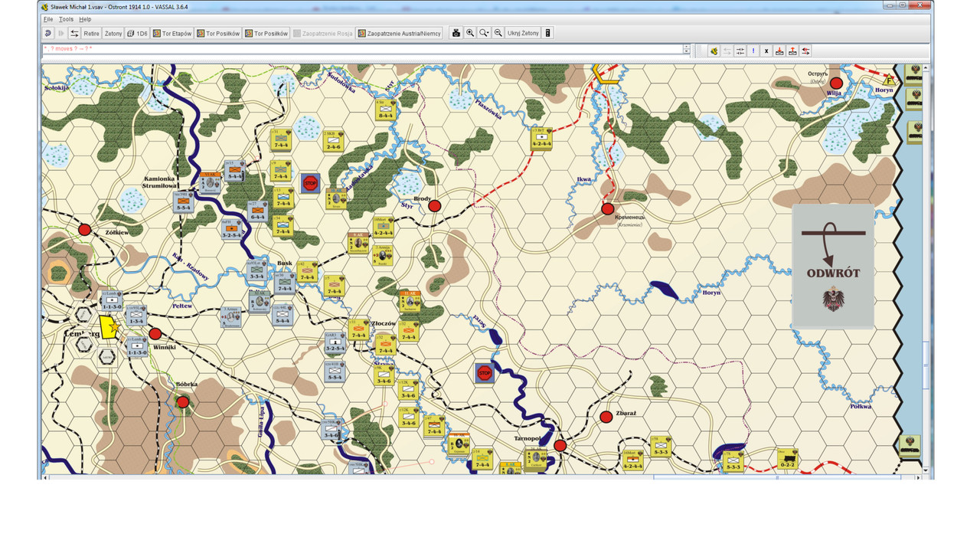980x537 pixels.
Task: Open the Tor Etapów chart
Action: point(172,33)
